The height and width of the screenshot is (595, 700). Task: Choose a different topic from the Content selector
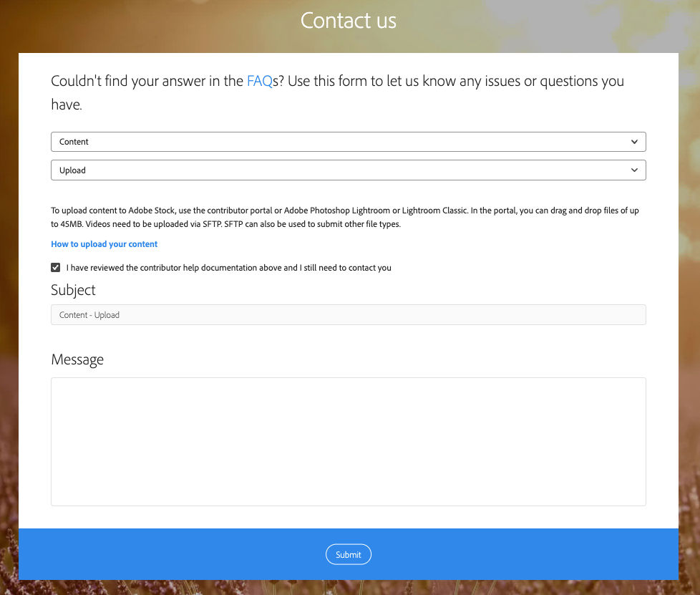(x=348, y=142)
